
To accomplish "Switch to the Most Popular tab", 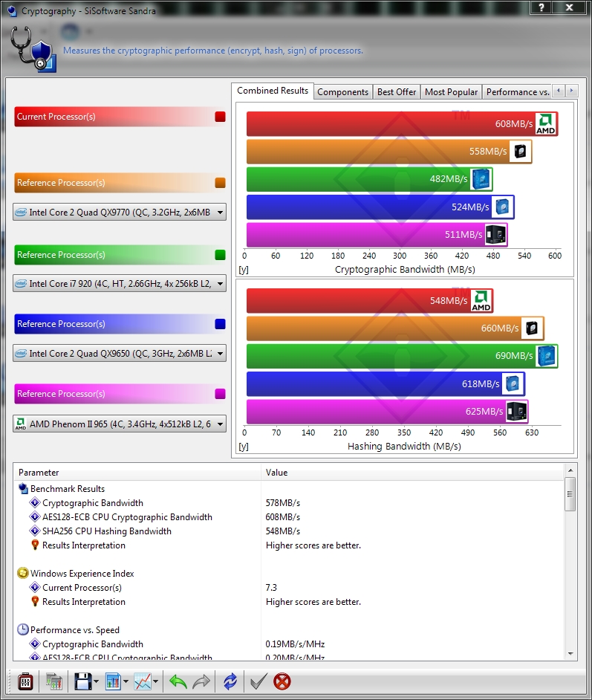I will point(451,92).
